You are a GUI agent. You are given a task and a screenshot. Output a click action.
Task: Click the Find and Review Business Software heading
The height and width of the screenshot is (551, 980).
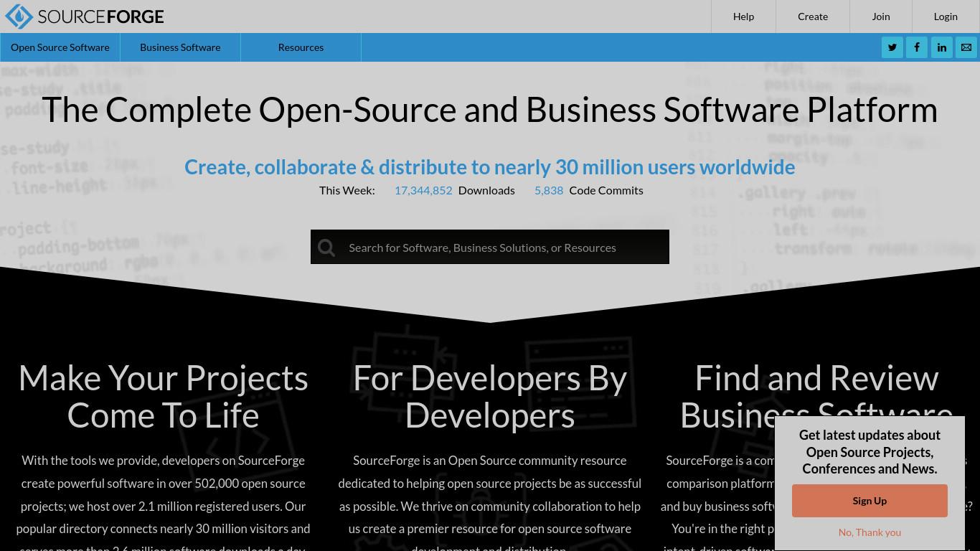(x=816, y=397)
